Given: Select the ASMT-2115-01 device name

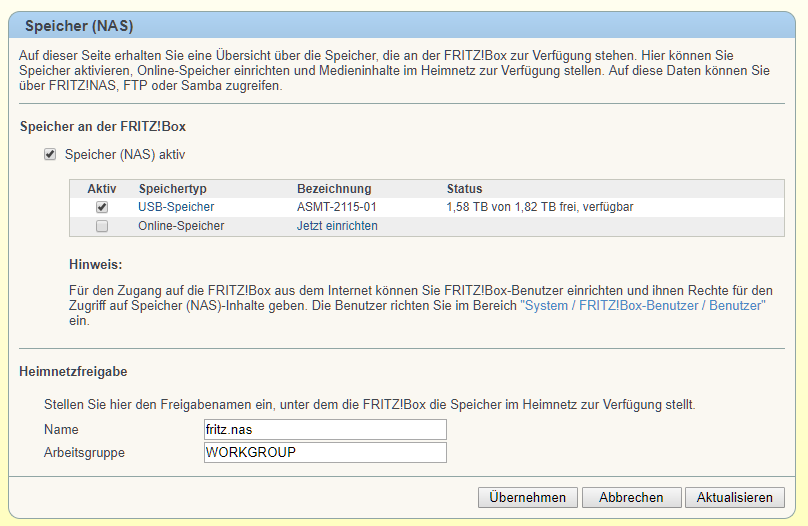Looking at the screenshot, I should click(x=337, y=207).
